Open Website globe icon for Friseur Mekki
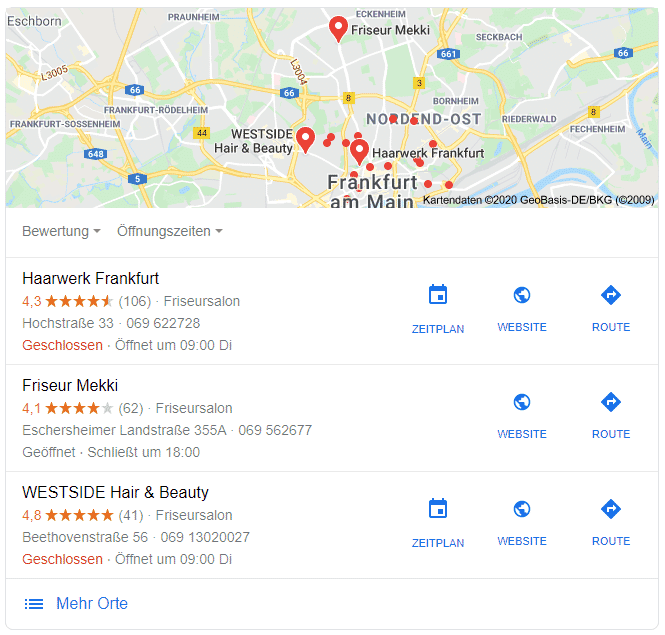This screenshot has height=635, width=665. point(522,402)
